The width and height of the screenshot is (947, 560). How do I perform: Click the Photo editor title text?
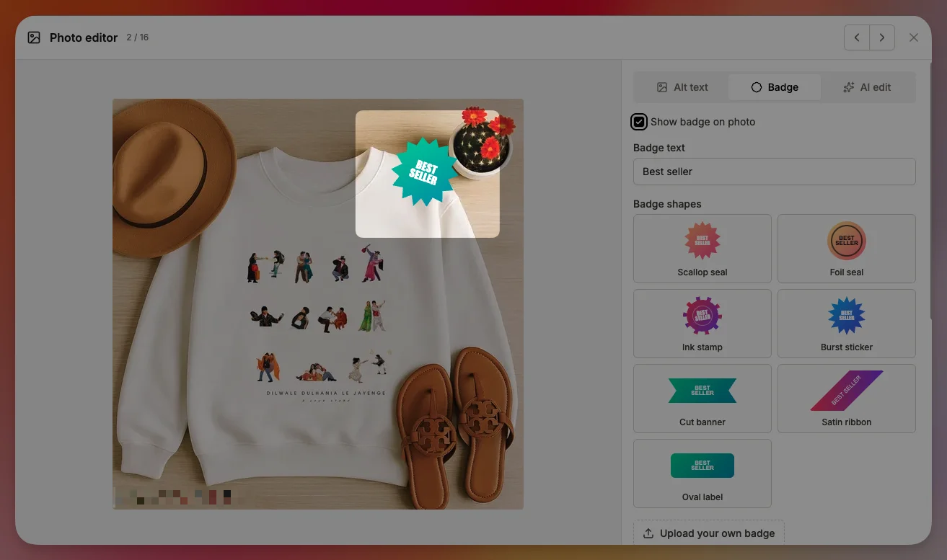pyautogui.click(x=84, y=37)
